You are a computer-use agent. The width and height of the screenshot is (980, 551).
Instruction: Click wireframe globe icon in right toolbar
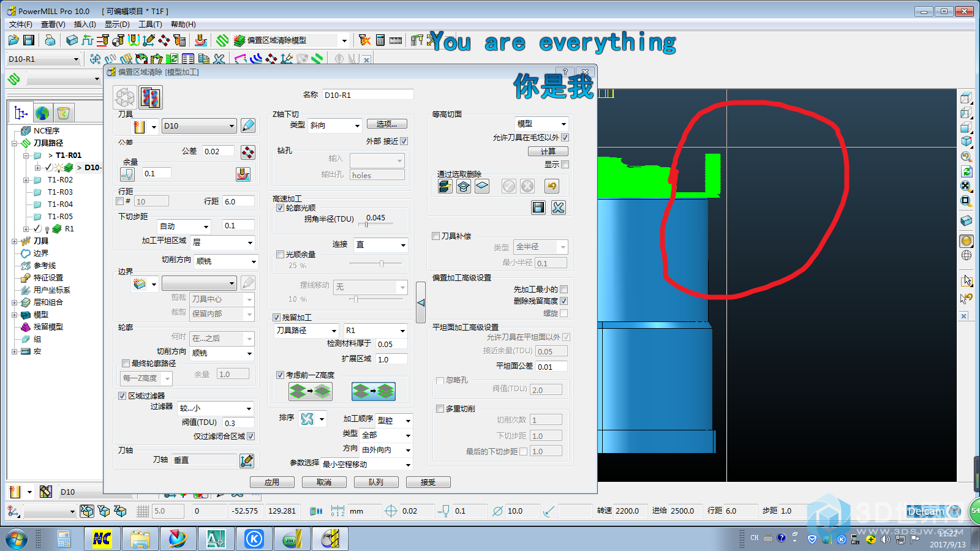pos(967,255)
